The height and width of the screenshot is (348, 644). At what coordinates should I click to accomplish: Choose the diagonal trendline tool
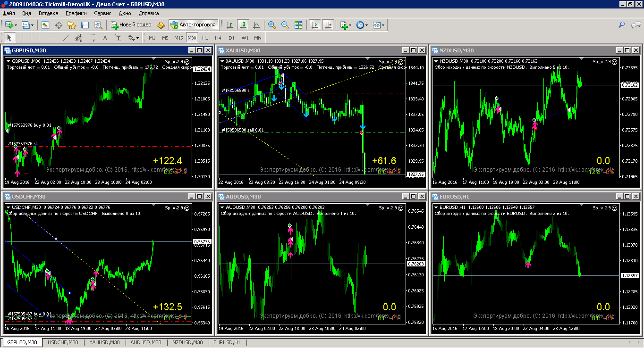coord(65,38)
